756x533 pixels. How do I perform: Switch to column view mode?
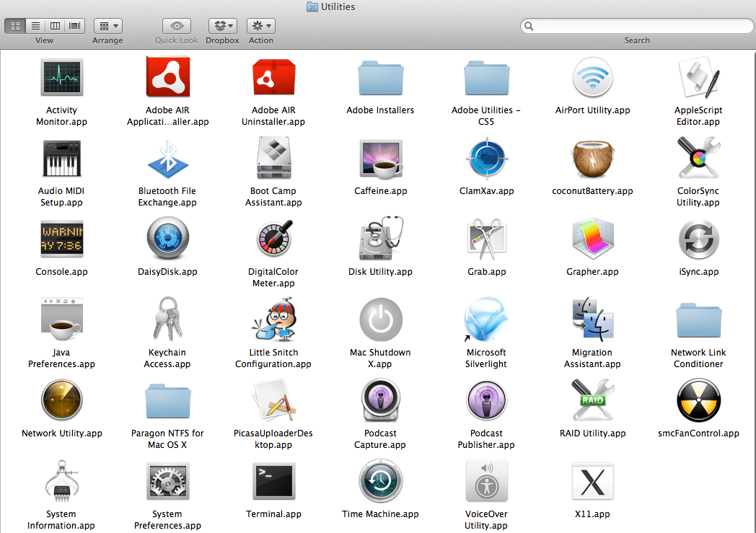pyautogui.click(x=55, y=25)
